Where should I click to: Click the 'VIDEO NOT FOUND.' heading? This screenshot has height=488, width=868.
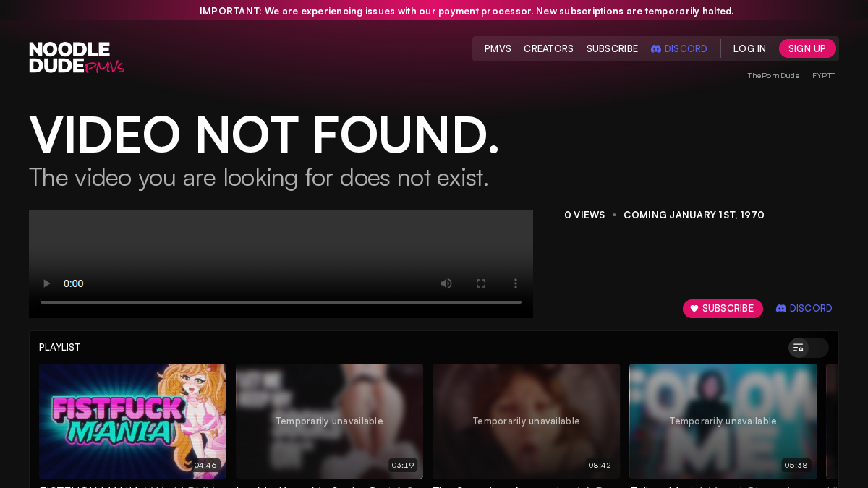click(264, 134)
